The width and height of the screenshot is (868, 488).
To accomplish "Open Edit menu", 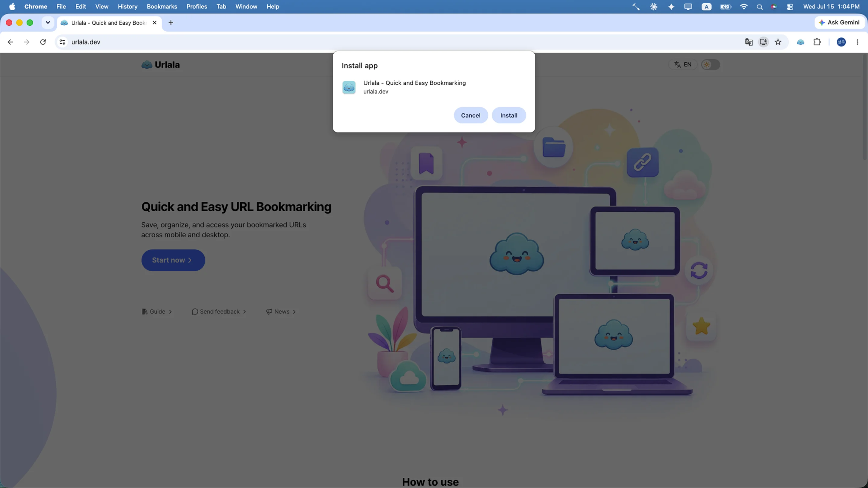I will click(80, 6).
